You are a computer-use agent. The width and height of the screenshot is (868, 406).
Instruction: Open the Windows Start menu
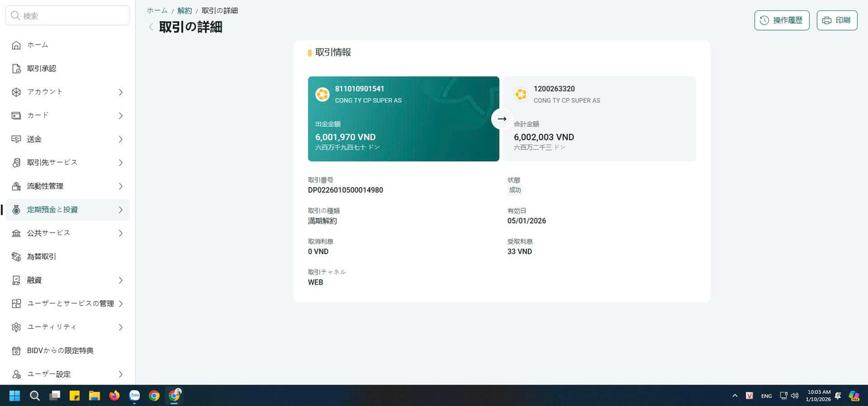coord(14,396)
